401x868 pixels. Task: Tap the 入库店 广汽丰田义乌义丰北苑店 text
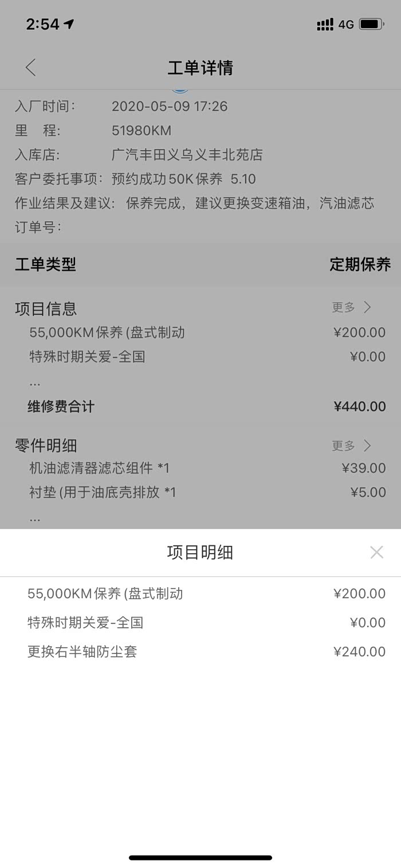[187, 155]
